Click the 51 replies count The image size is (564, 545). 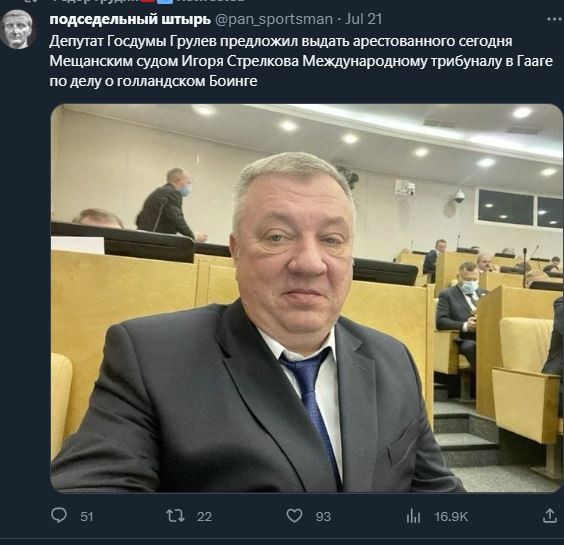87,517
